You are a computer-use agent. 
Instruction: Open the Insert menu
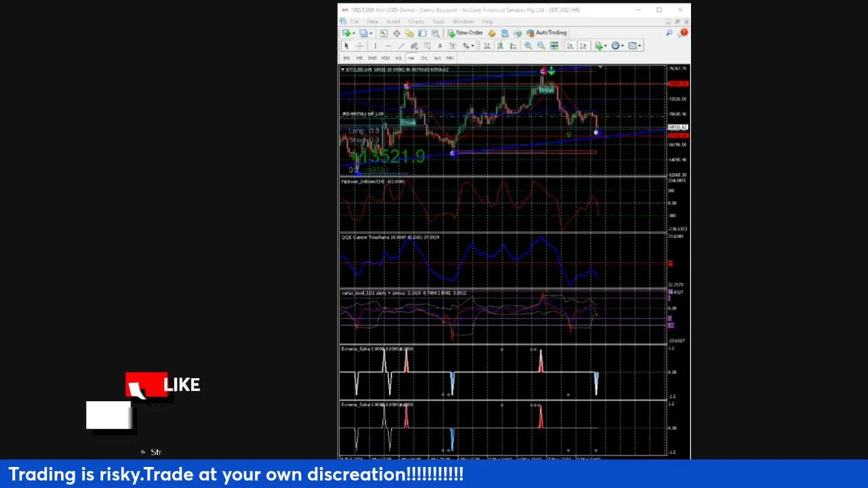393,22
